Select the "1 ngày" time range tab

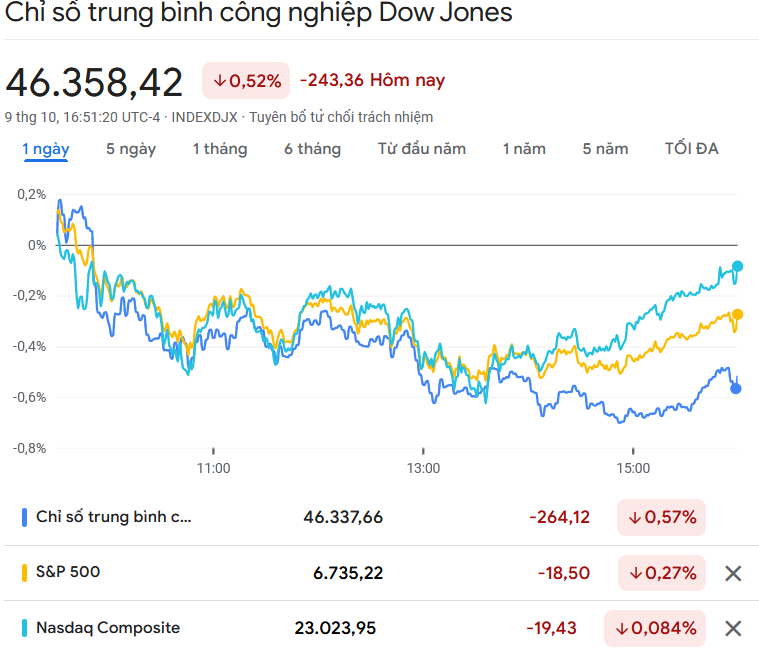pyautogui.click(x=46, y=149)
